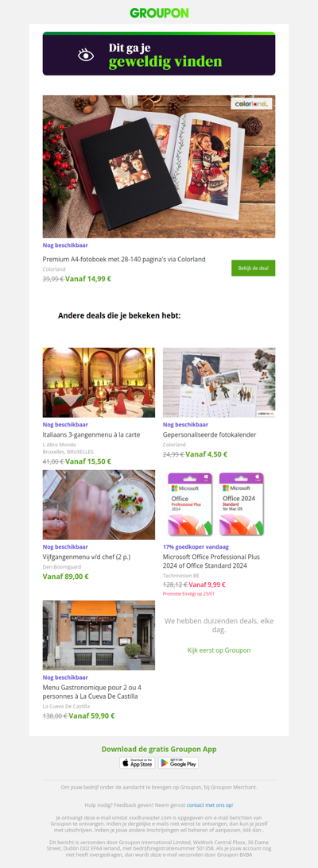Open 'Gepersonaliseerde fotokalender' deal title
The height and width of the screenshot is (868, 318).
click(x=209, y=434)
